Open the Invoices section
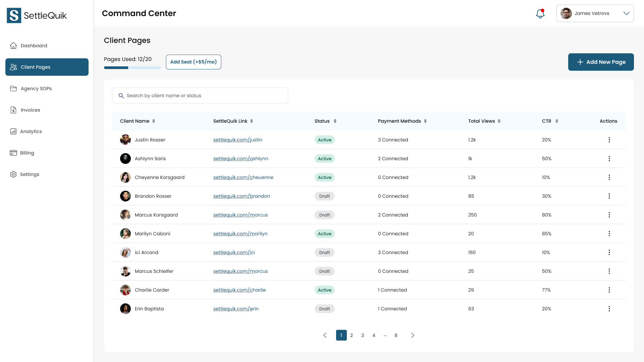Image resolution: width=644 pixels, height=362 pixels. (30, 110)
